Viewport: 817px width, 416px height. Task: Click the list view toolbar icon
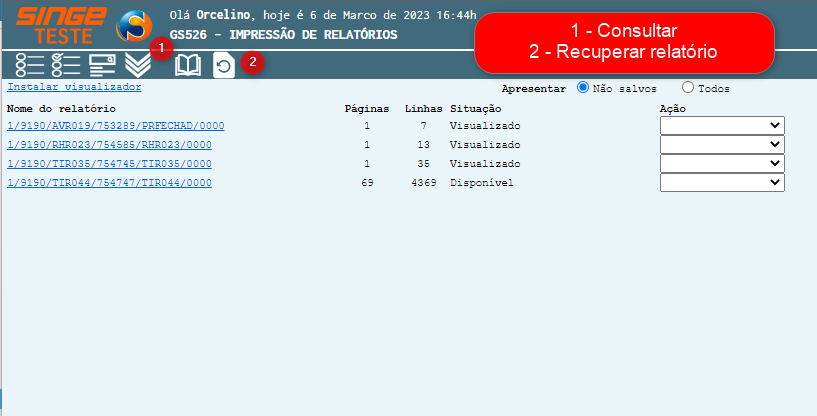(x=30, y=65)
